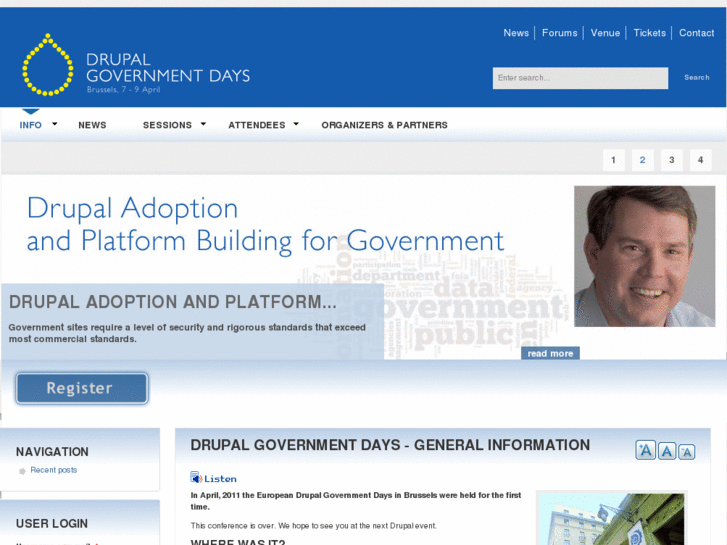Expand the Attendees menu arrow
Screen dimensions: 727x545
pyautogui.click(x=296, y=124)
